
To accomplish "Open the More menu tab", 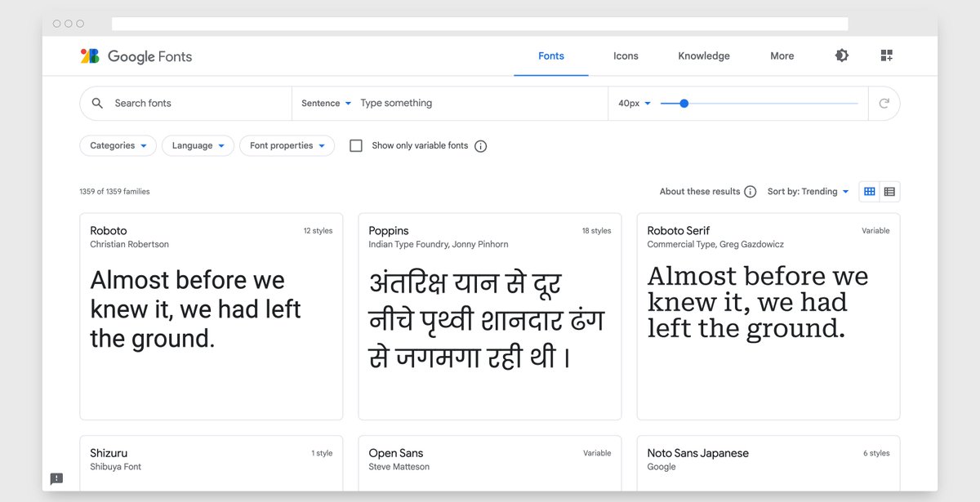I will click(x=782, y=56).
